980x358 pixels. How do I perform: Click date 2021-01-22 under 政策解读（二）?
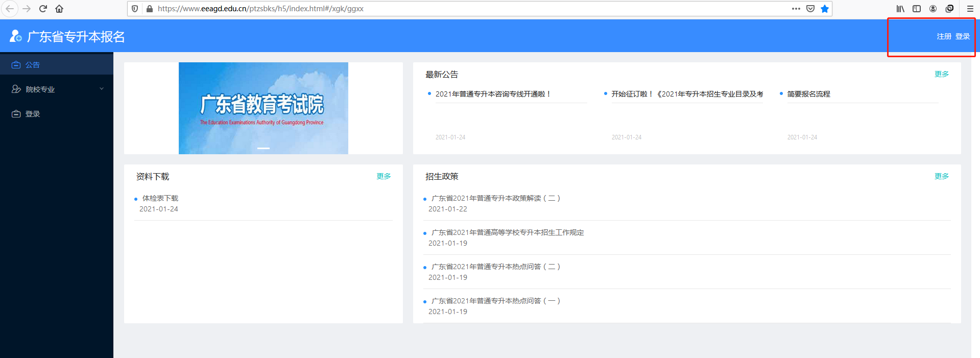[448, 209]
